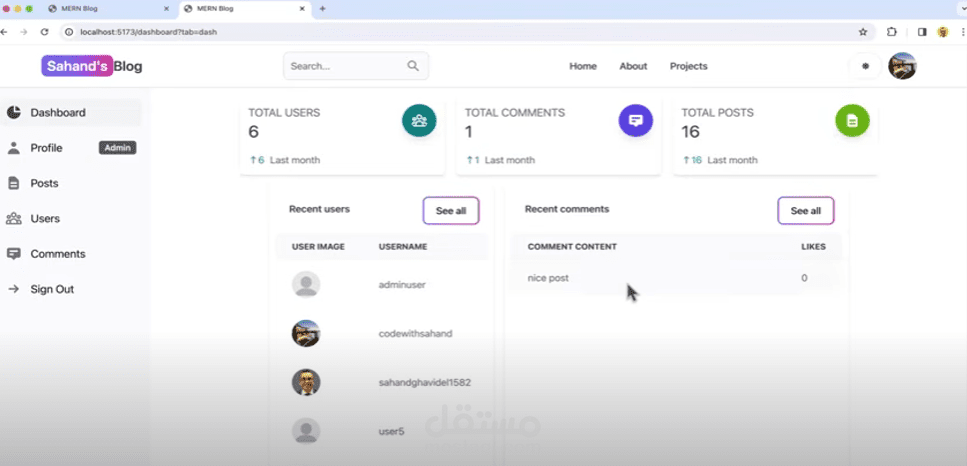Bookmark page with the star icon
The width and height of the screenshot is (967, 466).
(x=863, y=32)
